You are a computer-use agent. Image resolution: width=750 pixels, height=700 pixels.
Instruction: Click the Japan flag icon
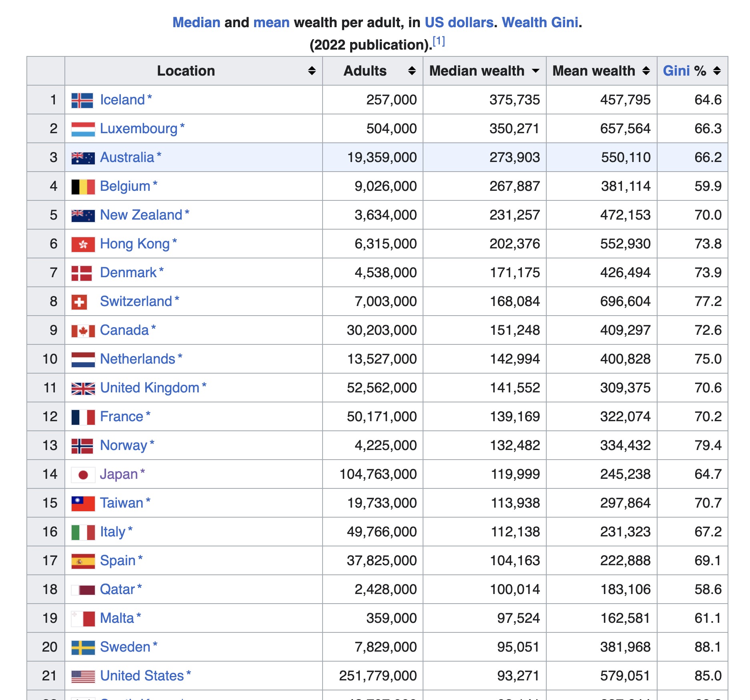pyautogui.click(x=83, y=475)
